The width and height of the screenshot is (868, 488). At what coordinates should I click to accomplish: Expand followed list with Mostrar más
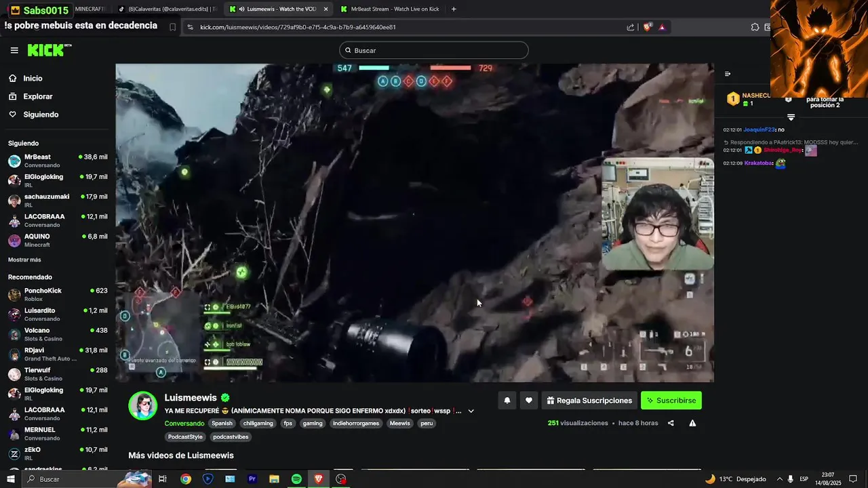click(x=24, y=260)
